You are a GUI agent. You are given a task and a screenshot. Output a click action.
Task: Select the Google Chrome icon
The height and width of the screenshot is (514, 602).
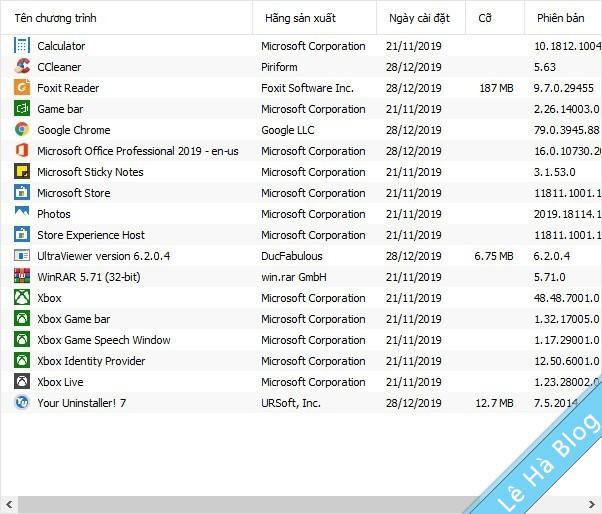22,129
